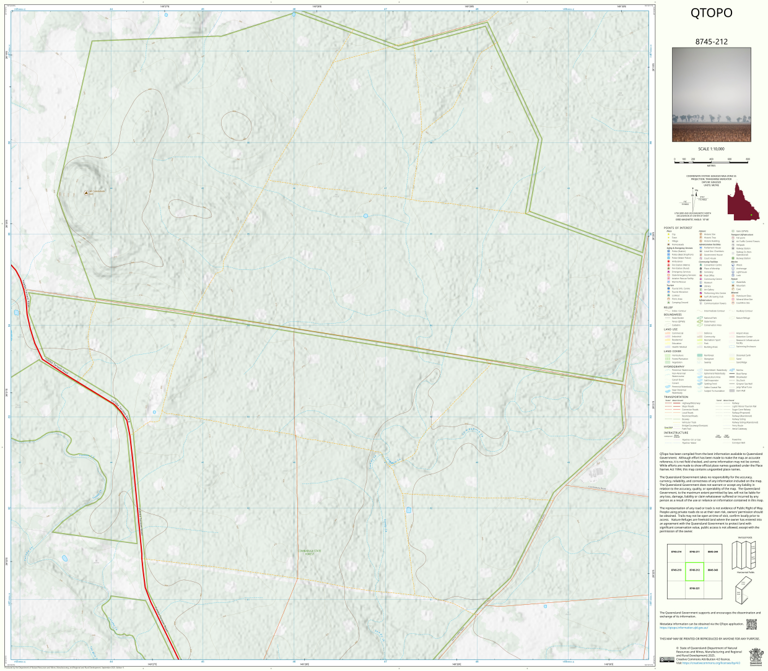The width and height of the screenshot is (768, 671).
Task: Click the Creative Commons CC BY badge
Action: click(666, 659)
